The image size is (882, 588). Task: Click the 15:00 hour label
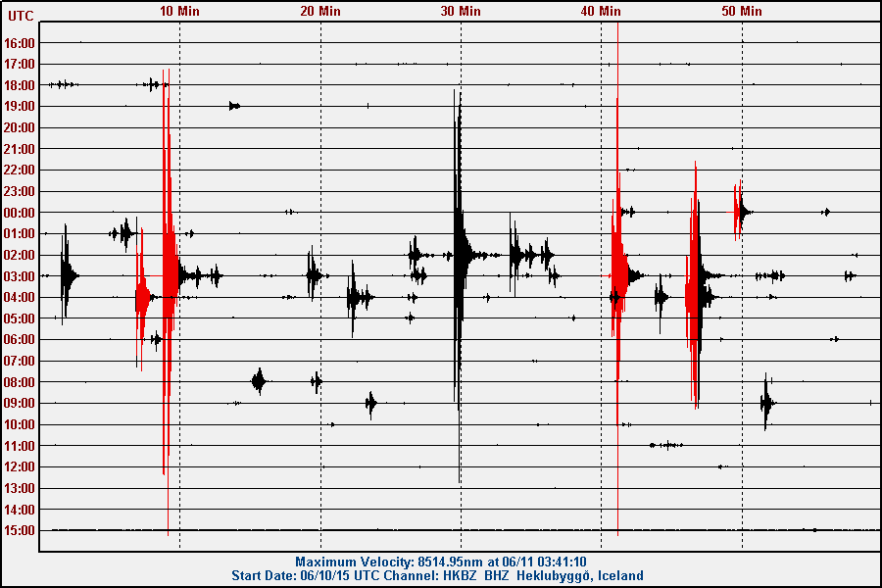point(20,530)
